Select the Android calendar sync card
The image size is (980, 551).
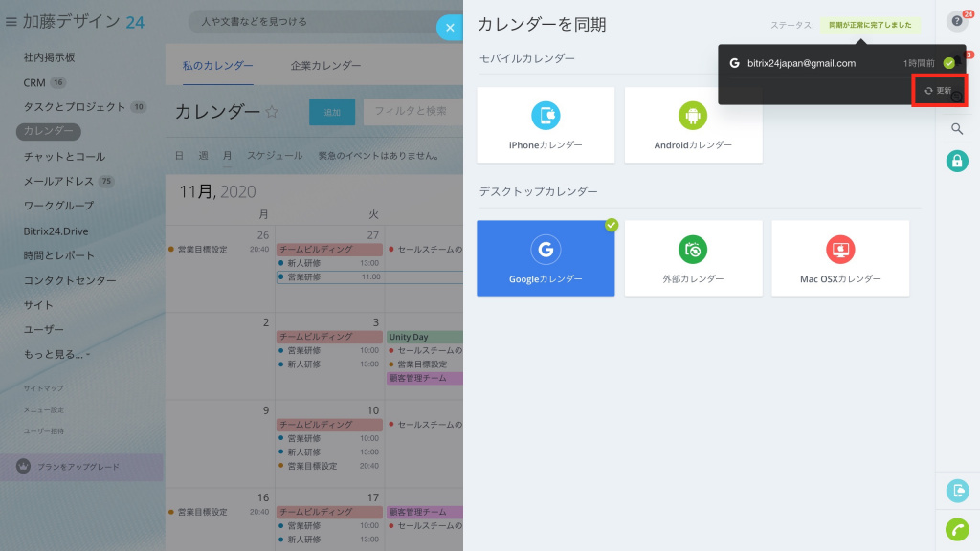point(693,125)
